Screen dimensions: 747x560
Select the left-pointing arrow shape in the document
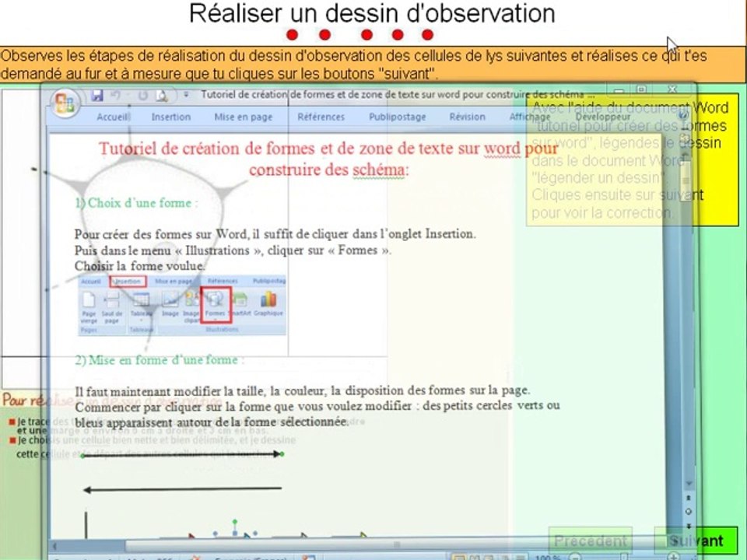(182, 489)
